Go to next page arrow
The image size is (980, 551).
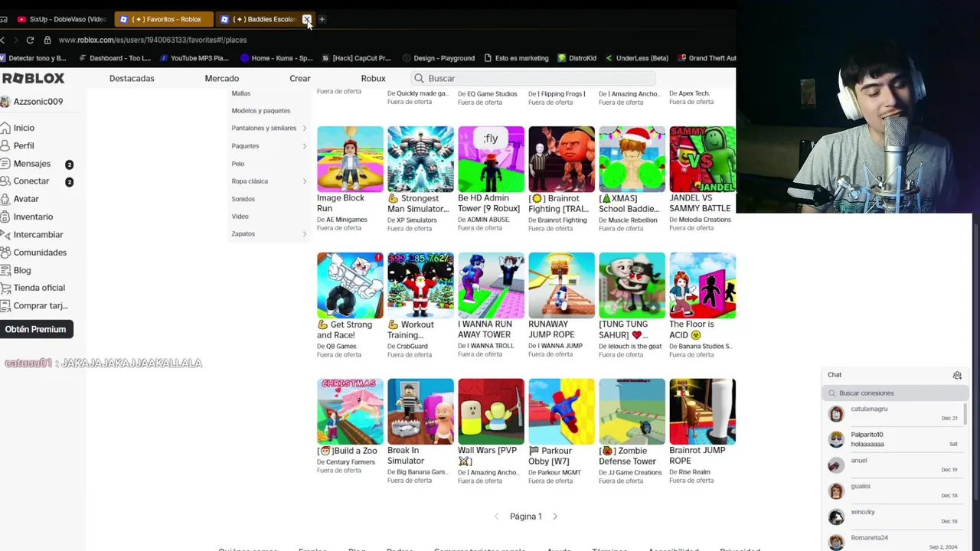(555, 517)
